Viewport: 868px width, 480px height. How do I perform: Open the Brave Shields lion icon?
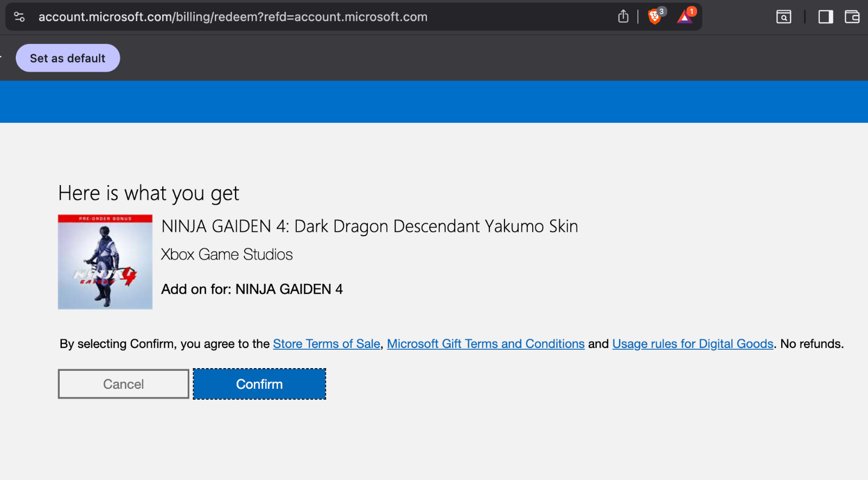click(x=655, y=17)
